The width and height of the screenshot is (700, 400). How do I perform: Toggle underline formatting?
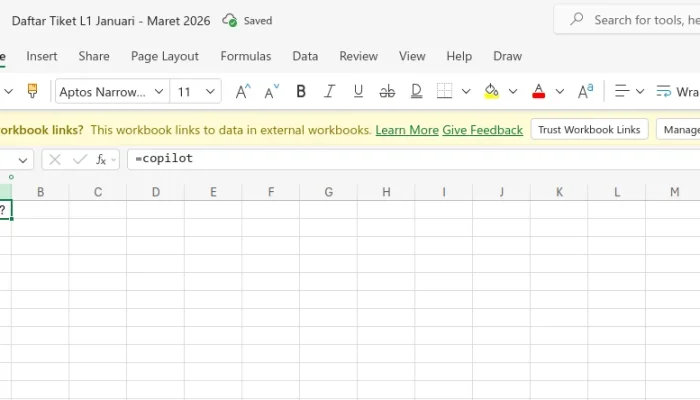coord(358,92)
